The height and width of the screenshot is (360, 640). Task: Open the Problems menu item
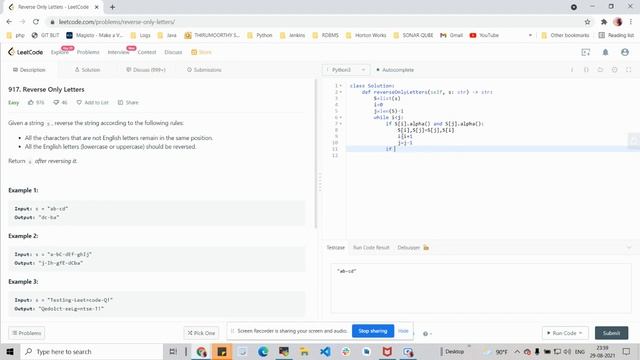point(88,52)
